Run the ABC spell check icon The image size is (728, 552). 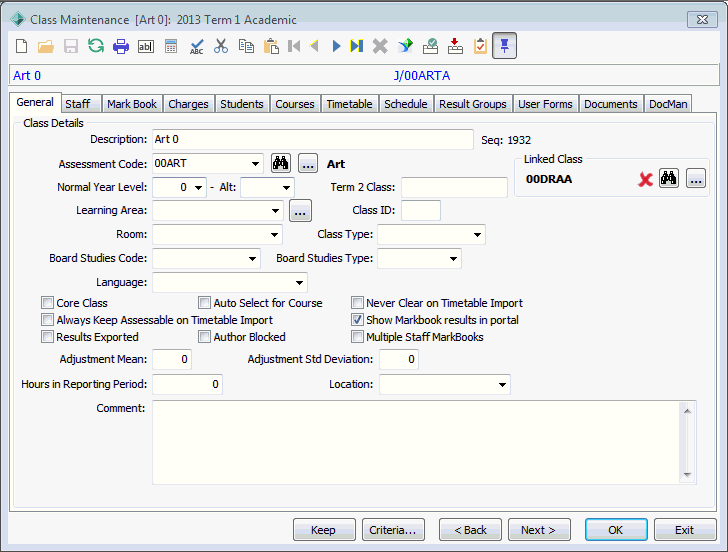196,46
